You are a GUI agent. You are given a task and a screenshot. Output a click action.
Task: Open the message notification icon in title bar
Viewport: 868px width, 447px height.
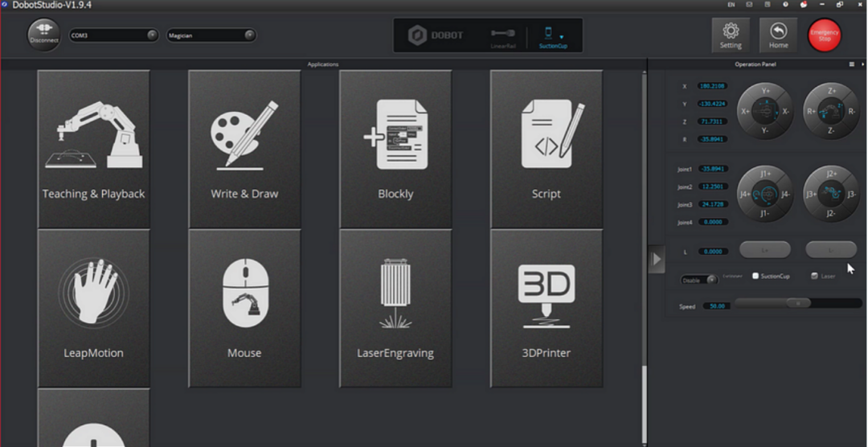click(x=749, y=5)
